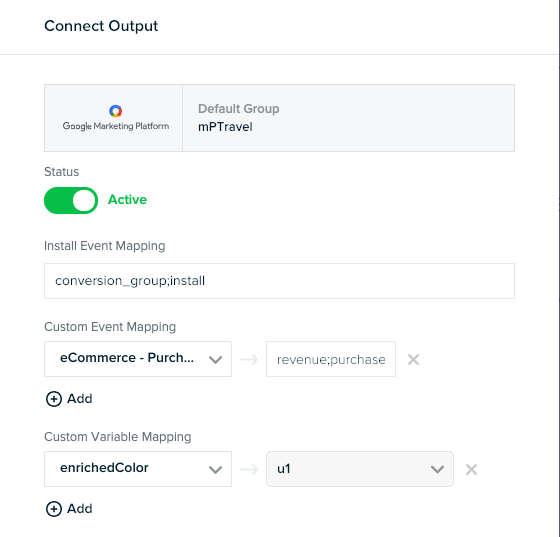The width and height of the screenshot is (560, 537).
Task: Click the arrow between variable mapping fields
Action: (249, 469)
